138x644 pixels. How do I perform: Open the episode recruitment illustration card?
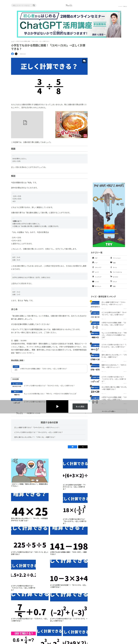[30, 473]
